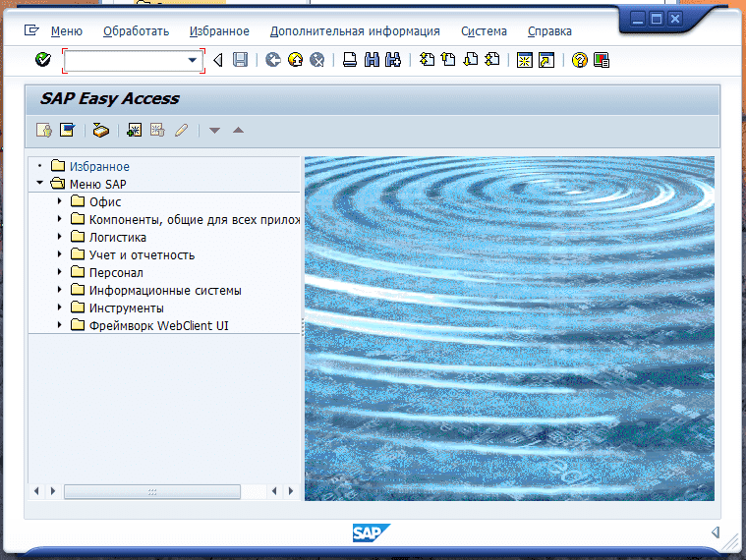The image size is (746, 560).
Task: Click the User Menu icon
Action: (44, 130)
